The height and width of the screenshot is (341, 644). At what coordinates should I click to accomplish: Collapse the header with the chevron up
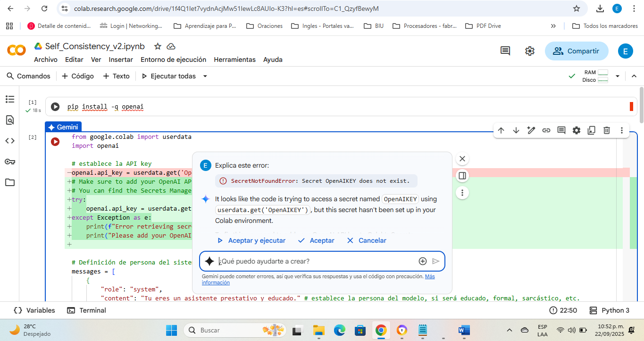pos(634,76)
